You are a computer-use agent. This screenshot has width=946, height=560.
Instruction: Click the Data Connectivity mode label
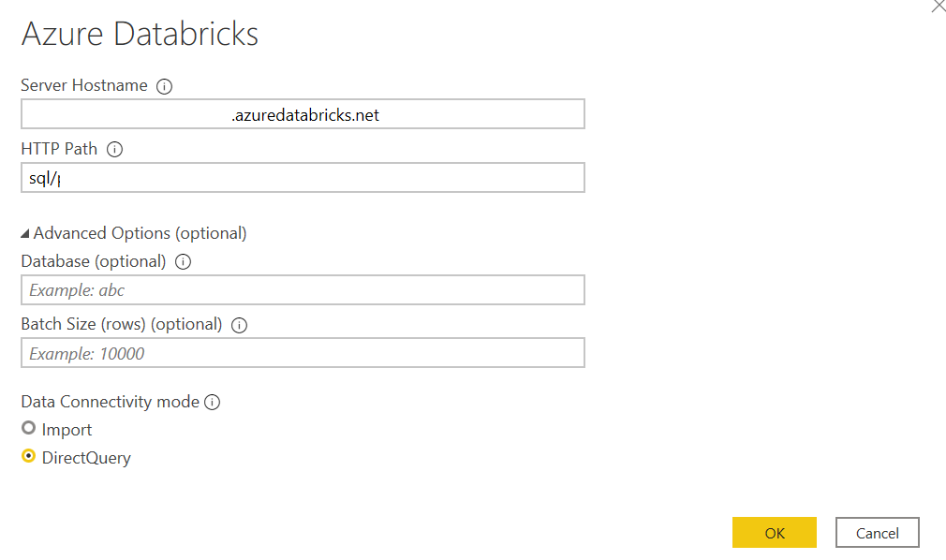(110, 402)
